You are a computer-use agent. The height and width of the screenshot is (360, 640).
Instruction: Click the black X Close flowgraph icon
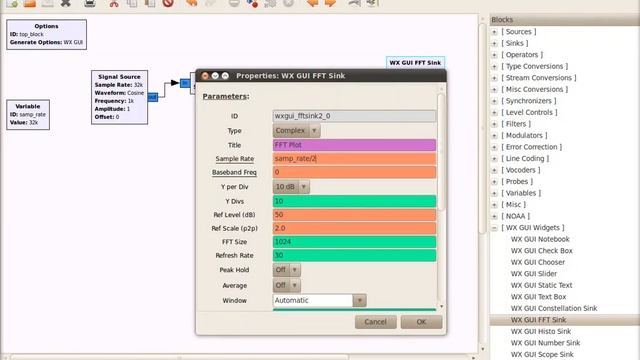tap(65, 3)
